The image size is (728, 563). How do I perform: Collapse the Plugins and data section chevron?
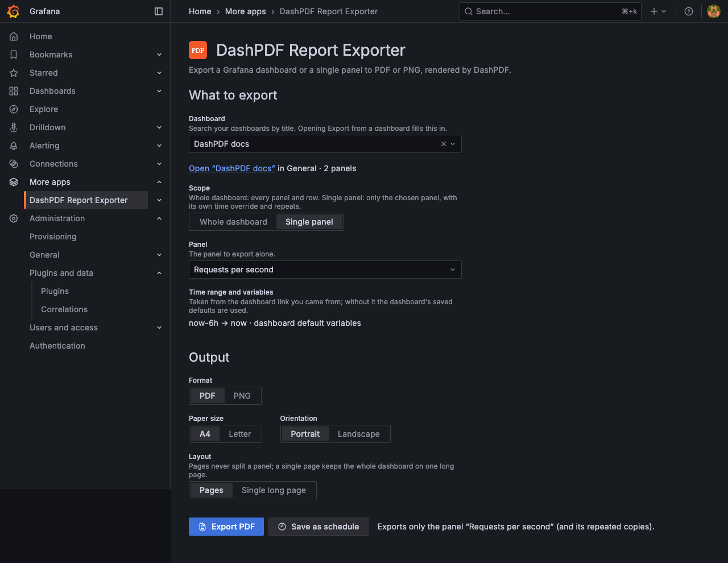pyautogui.click(x=159, y=273)
